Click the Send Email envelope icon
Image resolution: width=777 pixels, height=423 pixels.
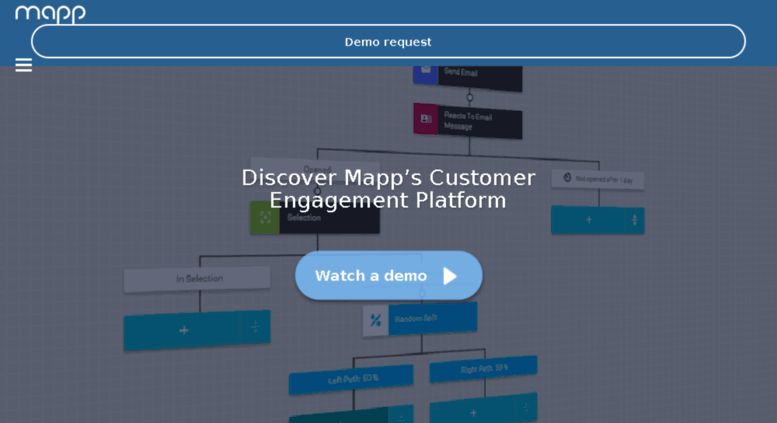click(x=426, y=72)
